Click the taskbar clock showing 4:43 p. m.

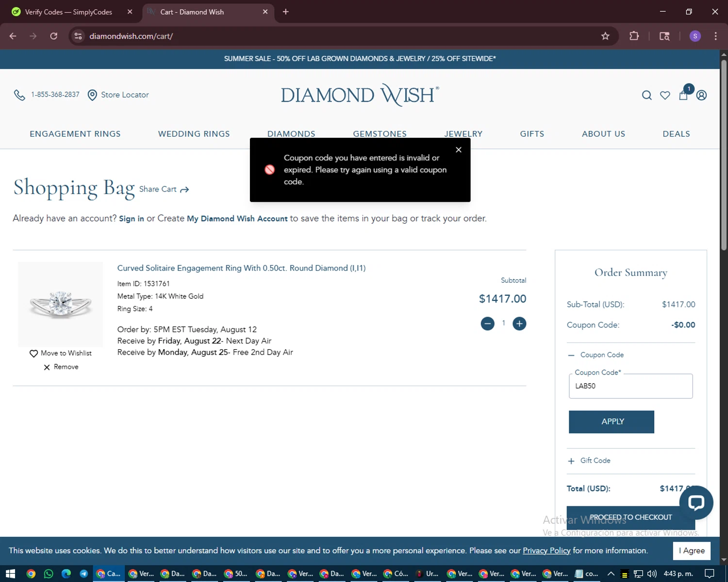(678, 574)
